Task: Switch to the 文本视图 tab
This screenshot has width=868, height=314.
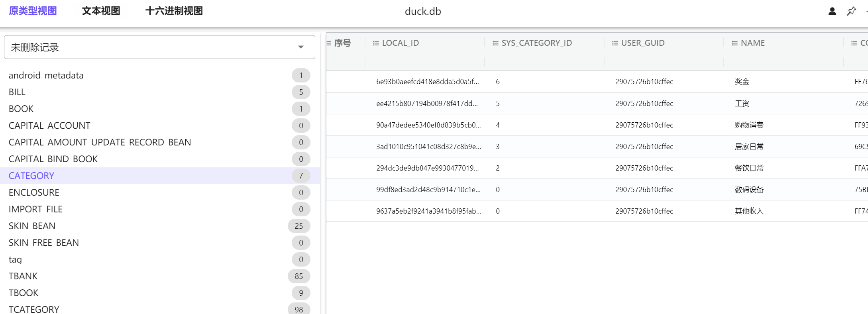Action: point(101,11)
